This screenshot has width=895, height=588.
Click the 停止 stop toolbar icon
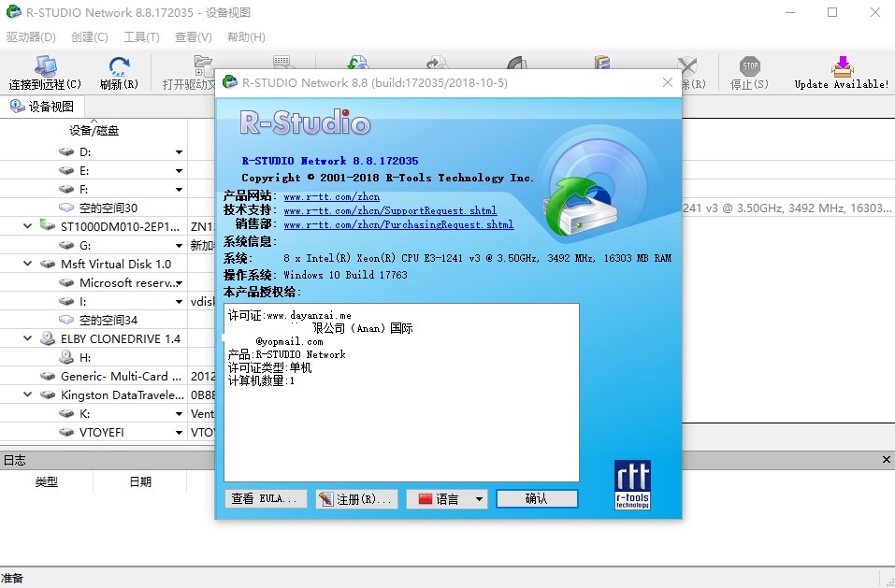tap(748, 65)
